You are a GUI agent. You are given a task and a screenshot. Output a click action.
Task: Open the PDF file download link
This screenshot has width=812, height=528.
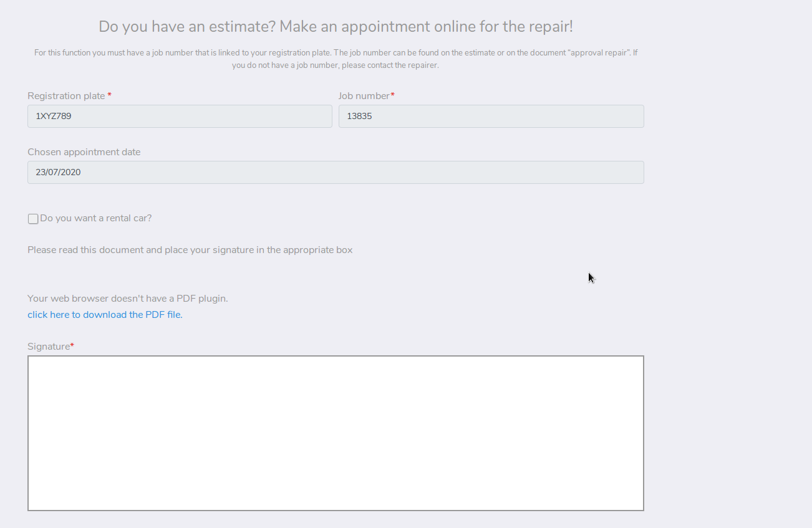pyautogui.click(x=105, y=315)
